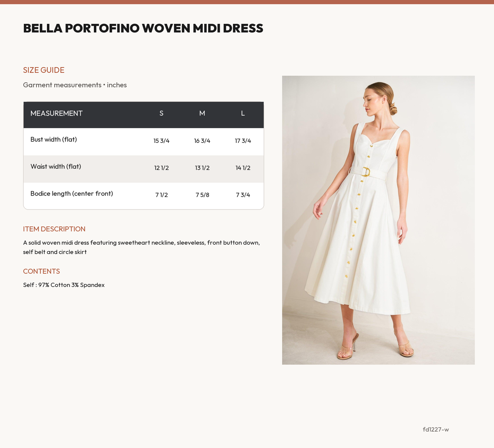Click the 'Bodice length (center front)' label
Image resolution: width=494 pixels, height=448 pixels.
click(x=72, y=194)
